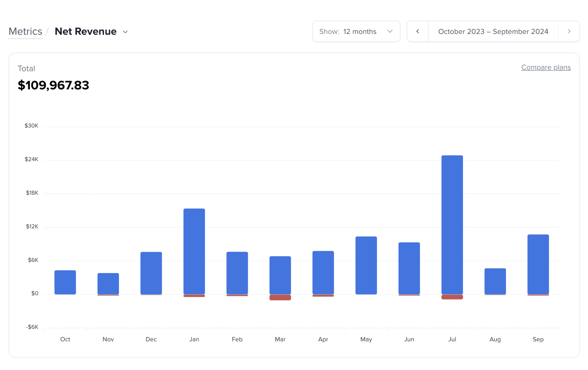Click the July red refund bar
The image size is (588, 370).
[452, 297]
